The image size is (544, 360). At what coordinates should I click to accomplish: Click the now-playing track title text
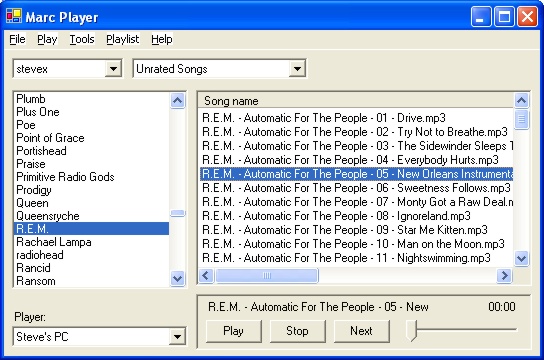coord(318,307)
